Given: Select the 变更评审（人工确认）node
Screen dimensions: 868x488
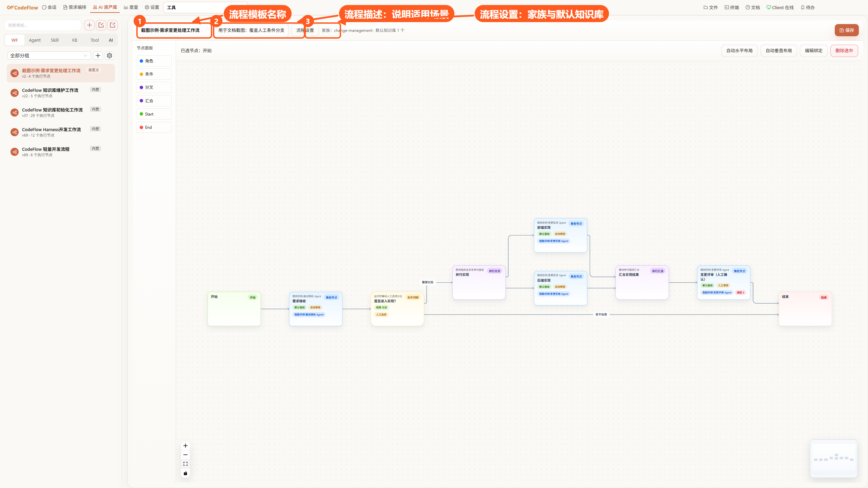Looking at the screenshot, I should point(724,282).
